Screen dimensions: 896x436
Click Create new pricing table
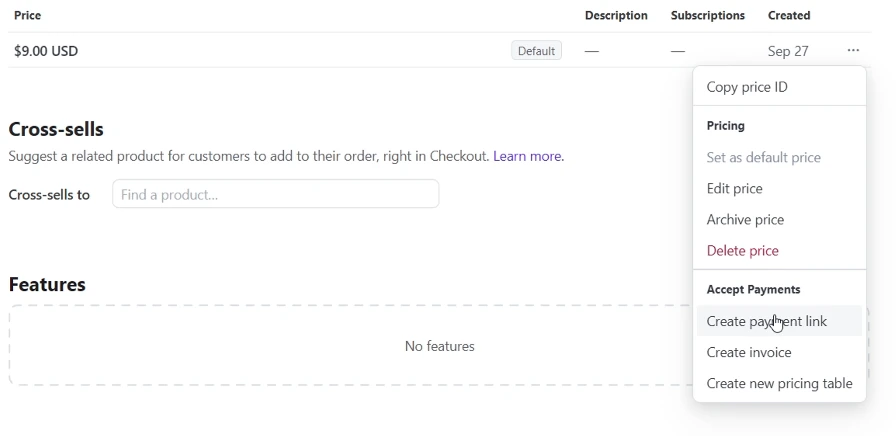point(779,383)
